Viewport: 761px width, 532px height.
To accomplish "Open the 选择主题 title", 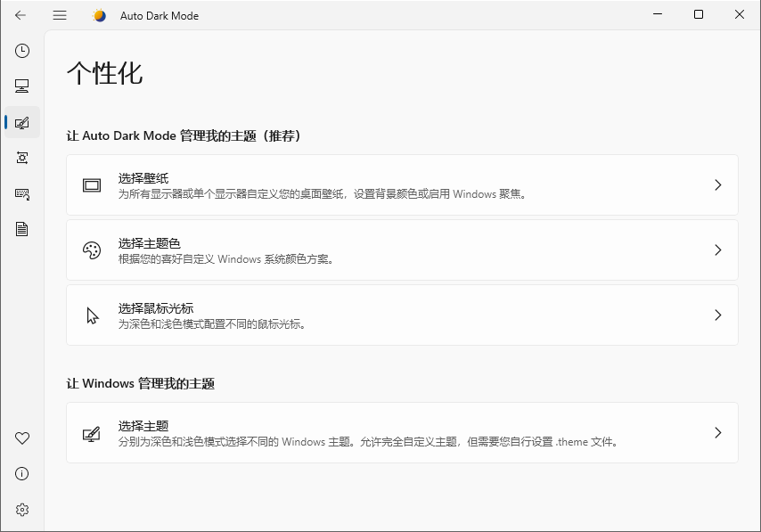I will [x=143, y=426].
